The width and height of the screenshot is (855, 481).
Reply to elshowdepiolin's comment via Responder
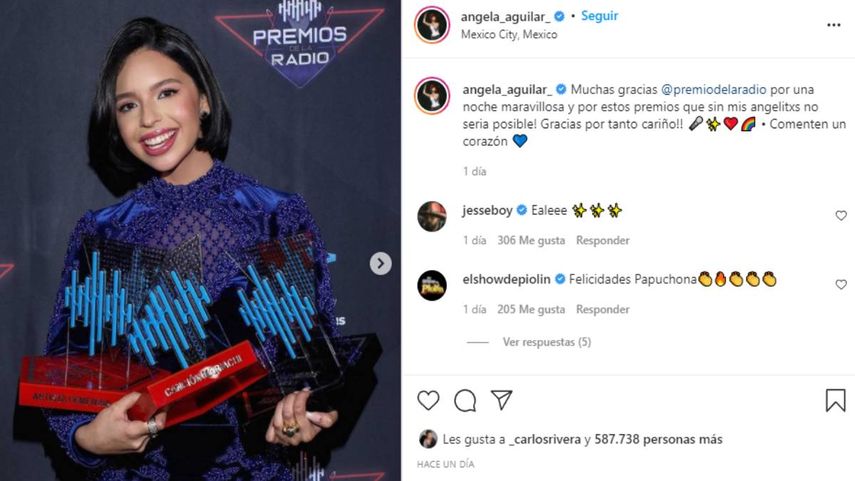click(x=603, y=309)
